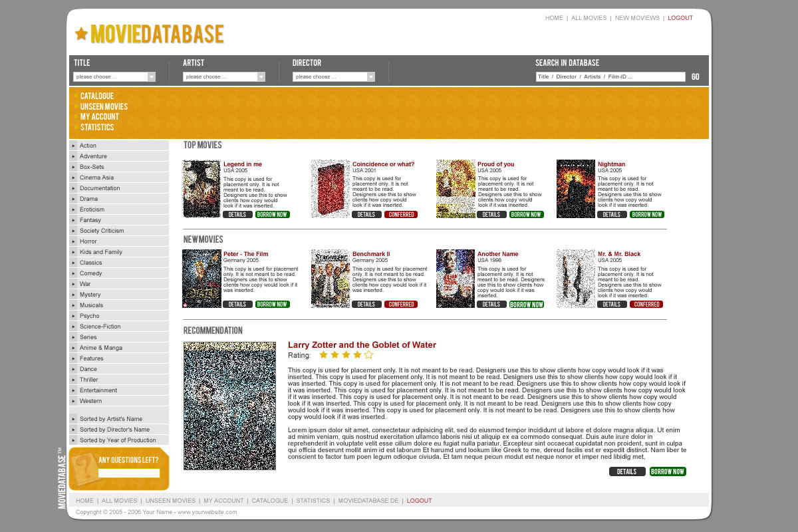Open the Director dropdown

334,76
